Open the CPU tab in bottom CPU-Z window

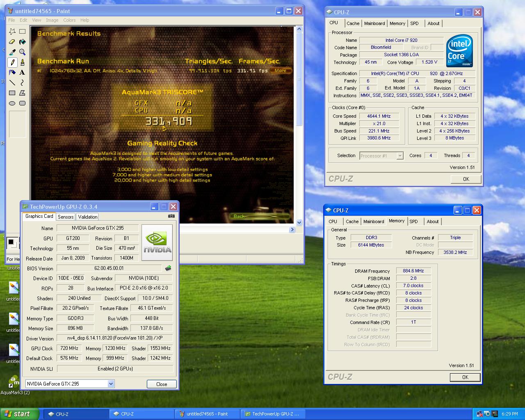pyautogui.click(x=333, y=221)
